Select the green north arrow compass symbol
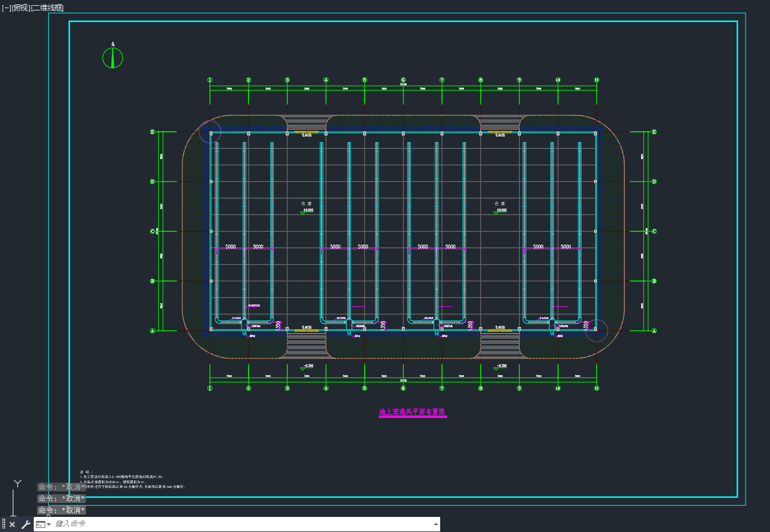This screenshot has height=532, width=770. 113,57
